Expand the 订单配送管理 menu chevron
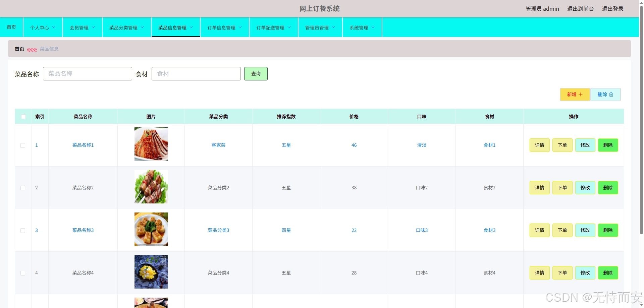Screen dimensions: 644x308 pyautogui.click(x=289, y=27)
